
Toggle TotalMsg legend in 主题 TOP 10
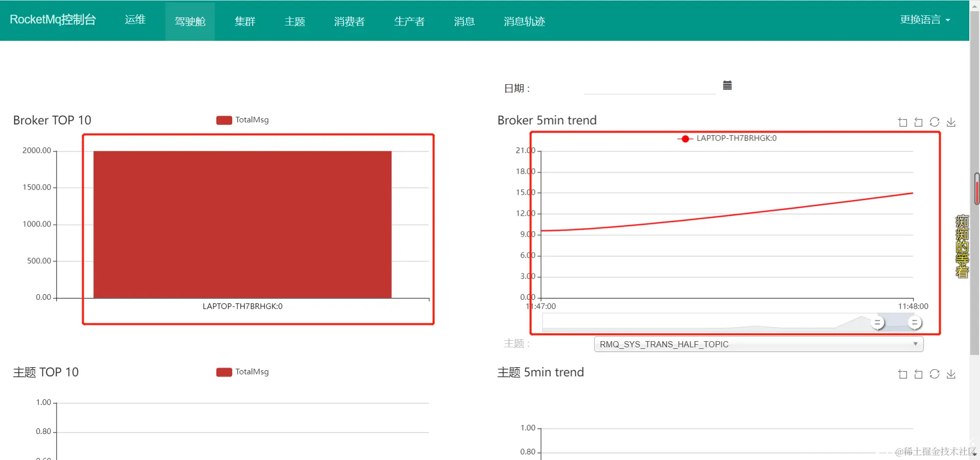(x=242, y=372)
